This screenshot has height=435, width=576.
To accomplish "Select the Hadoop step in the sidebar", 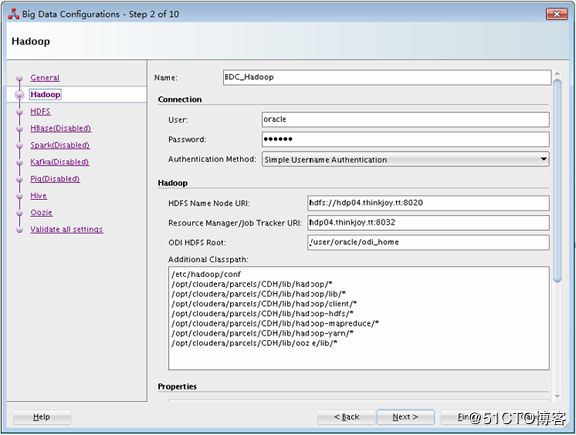I will 45,94.
